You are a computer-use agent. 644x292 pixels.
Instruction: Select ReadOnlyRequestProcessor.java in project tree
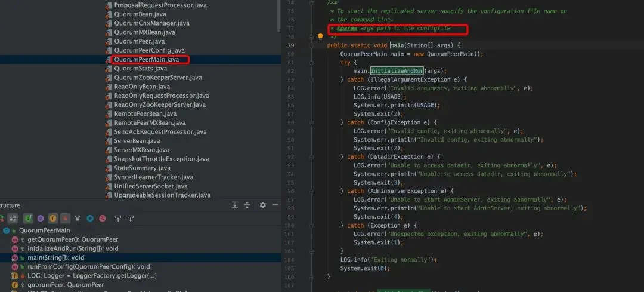pos(162,96)
